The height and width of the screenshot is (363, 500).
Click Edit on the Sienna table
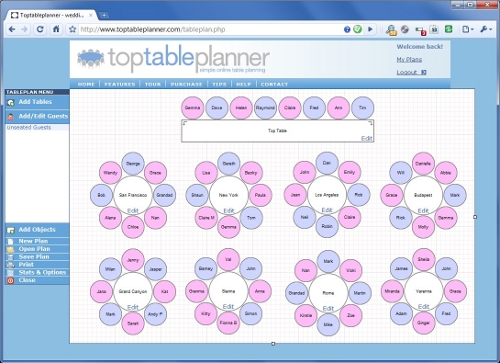coord(228,306)
